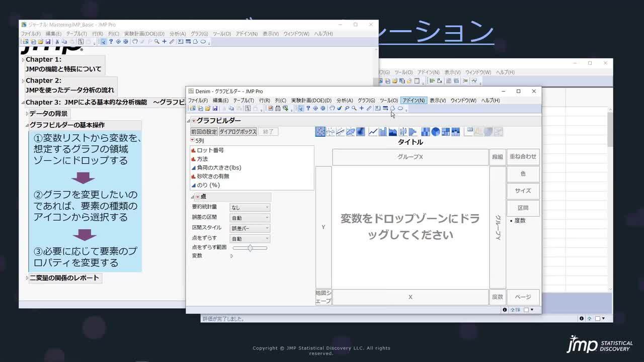Image resolution: width=644 pixels, height=362 pixels.
Task: Select the Histogram element icon
Action: (x=413, y=132)
